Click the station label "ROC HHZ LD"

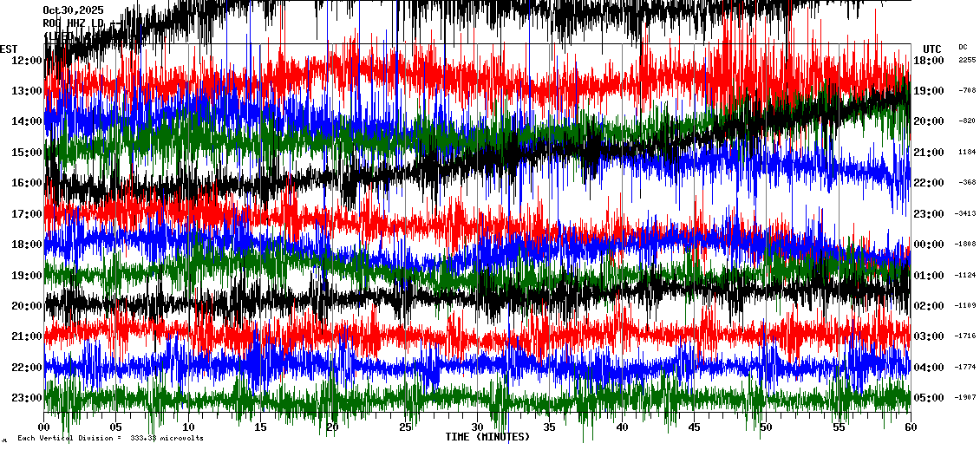coord(73,23)
